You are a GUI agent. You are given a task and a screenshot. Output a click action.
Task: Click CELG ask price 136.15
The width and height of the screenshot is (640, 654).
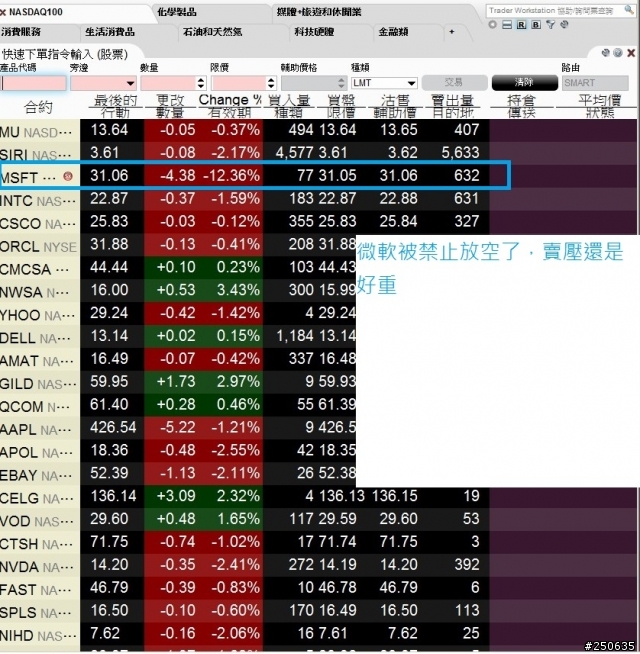(x=394, y=496)
